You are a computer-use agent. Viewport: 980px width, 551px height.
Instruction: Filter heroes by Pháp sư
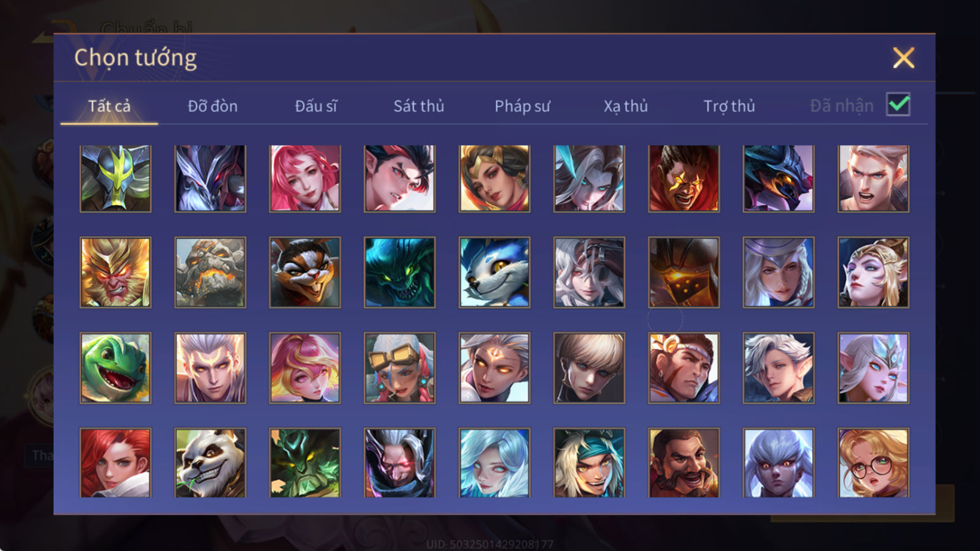[522, 106]
